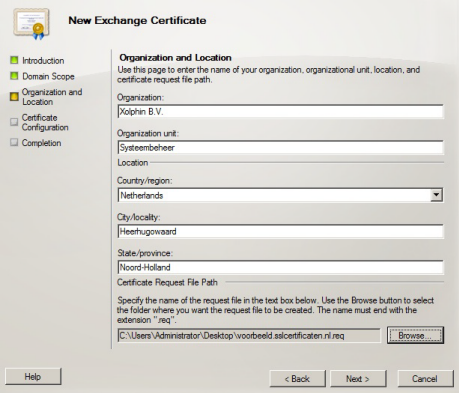Open the Browse... file dialog button
Viewport: 459px width, 393px height.
pyautogui.click(x=415, y=335)
